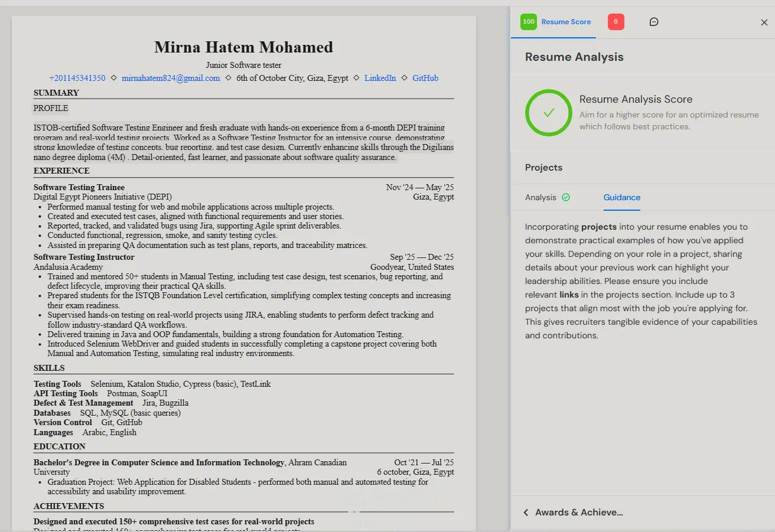Click the name Mirna Hatem Mohamed
The width and height of the screenshot is (775, 532).
pos(244,47)
